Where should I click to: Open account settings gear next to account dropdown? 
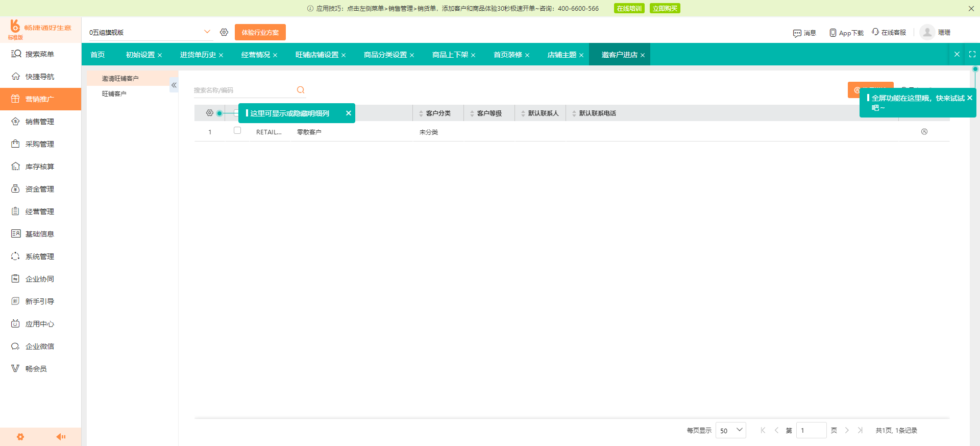[224, 32]
